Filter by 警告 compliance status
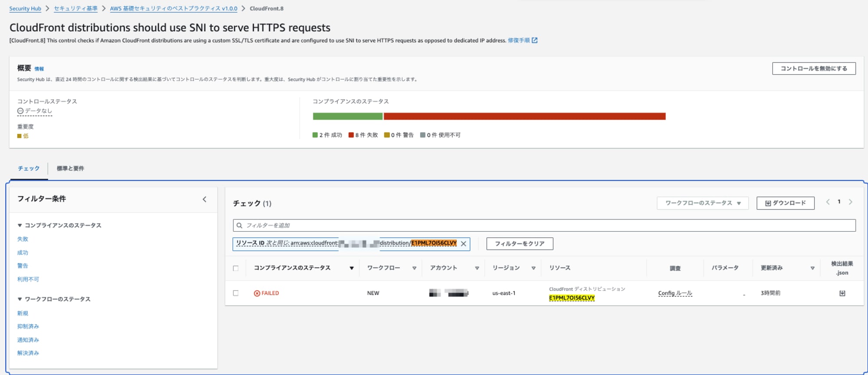 coord(23,266)
